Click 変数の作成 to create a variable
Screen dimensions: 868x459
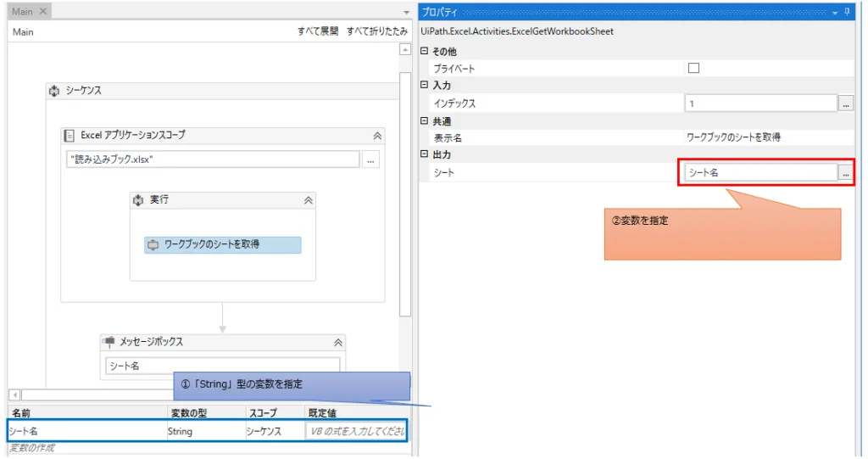pos(32,448)
